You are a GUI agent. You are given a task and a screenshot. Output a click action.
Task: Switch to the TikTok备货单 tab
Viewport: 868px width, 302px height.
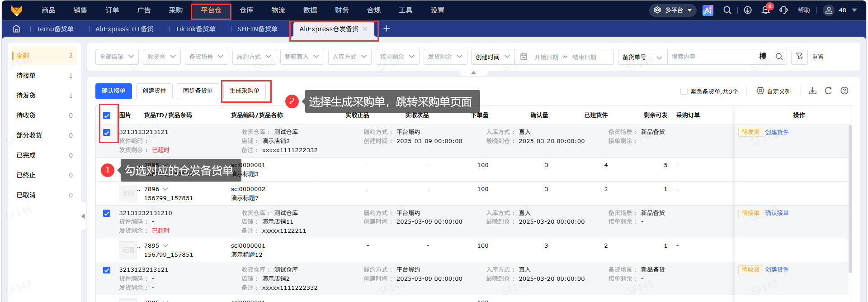tap(195, 29)
